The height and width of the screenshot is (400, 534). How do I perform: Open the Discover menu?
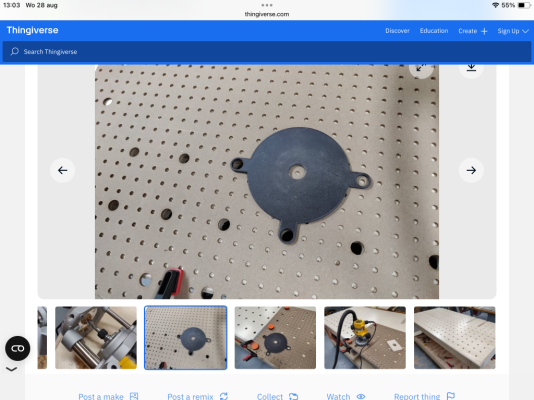pos(397,31)
